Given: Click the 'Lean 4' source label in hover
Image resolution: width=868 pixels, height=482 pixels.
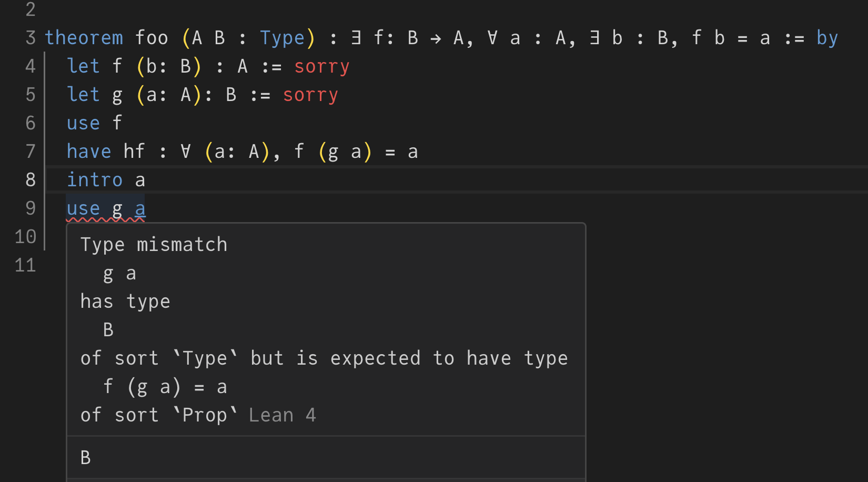Looking at the screenshot, I should pos(282,415).
